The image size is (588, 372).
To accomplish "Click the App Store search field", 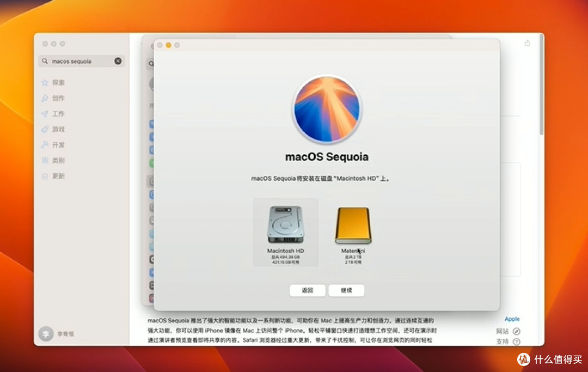I will 81,61.
